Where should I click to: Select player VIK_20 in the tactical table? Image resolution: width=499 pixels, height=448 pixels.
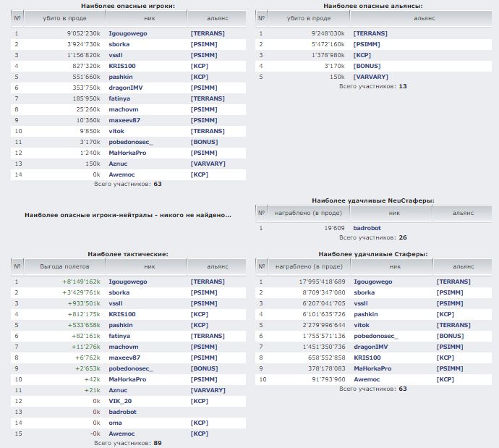(x=120, y=401)
